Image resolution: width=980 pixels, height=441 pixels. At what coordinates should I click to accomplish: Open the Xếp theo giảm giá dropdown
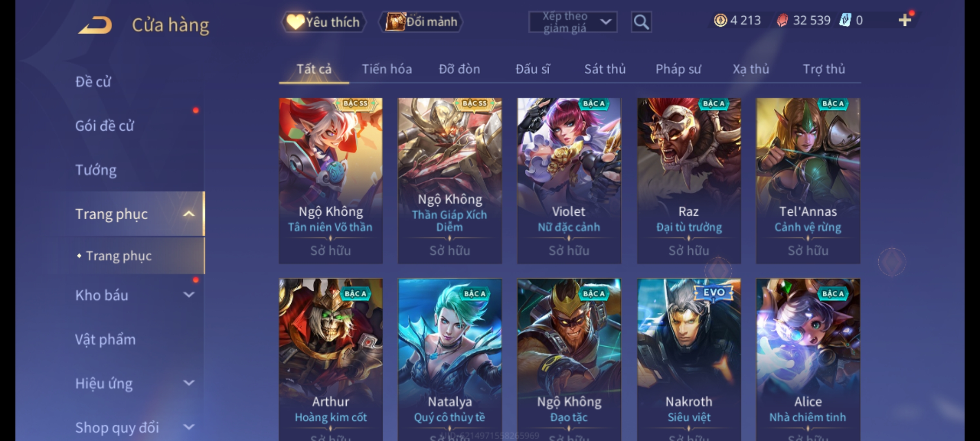point(572,22)
